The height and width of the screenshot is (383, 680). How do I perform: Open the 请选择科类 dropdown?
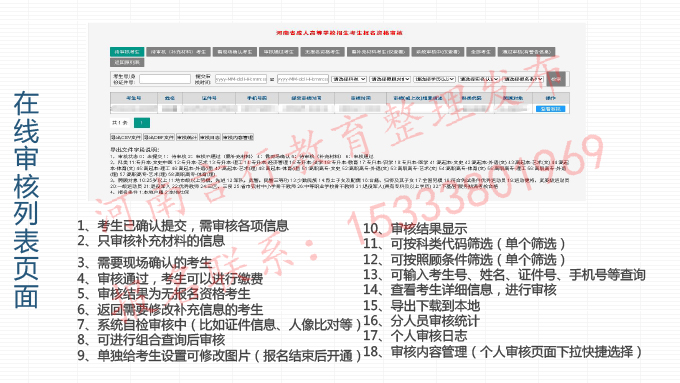(x=349, y=79)
